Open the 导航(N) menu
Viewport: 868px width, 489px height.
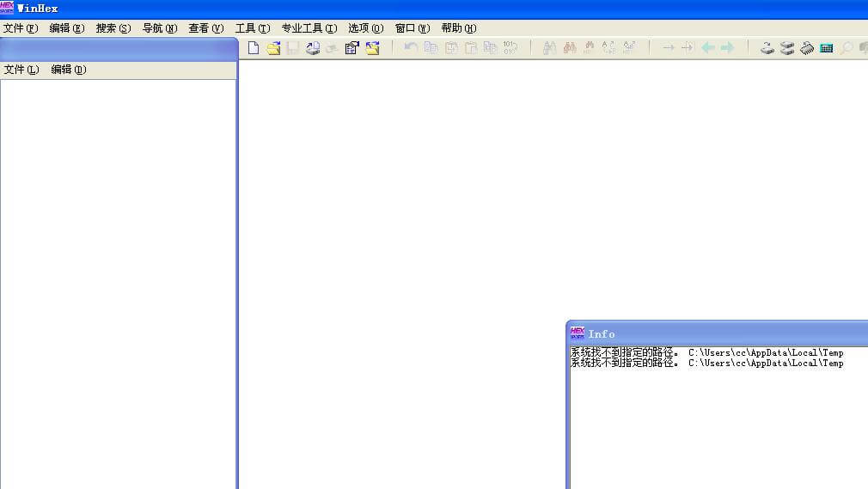tap(160, 28)
